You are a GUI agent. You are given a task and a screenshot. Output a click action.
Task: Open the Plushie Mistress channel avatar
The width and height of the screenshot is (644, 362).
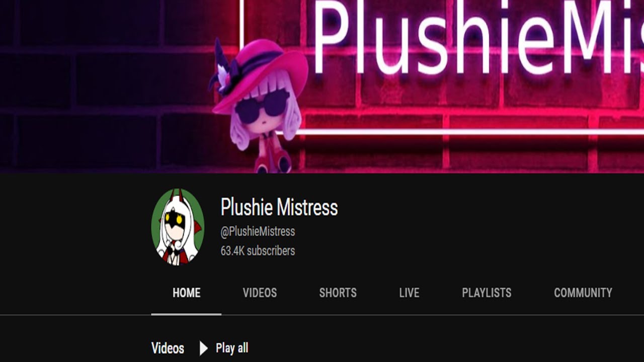pyautogui.click(x=178, y=227)
